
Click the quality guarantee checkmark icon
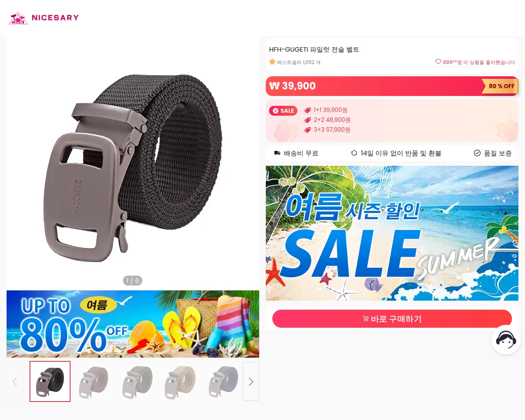click(477, 153)
